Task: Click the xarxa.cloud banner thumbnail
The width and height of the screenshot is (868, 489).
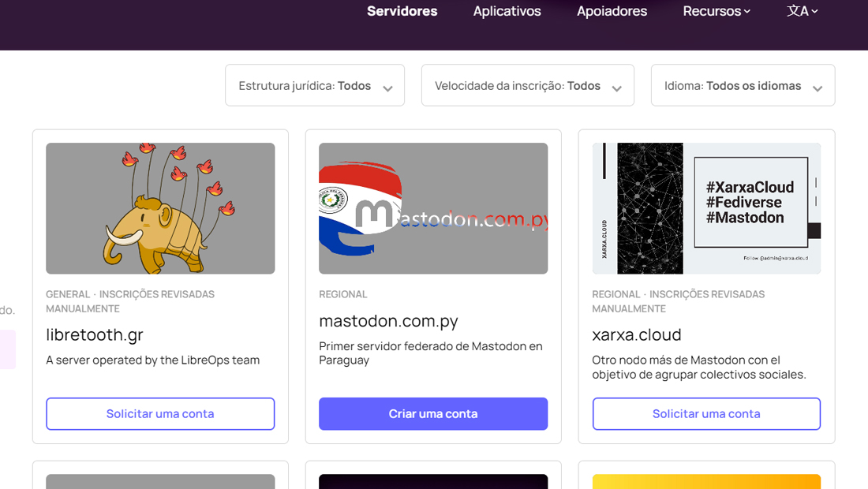Action: (706, 208)
